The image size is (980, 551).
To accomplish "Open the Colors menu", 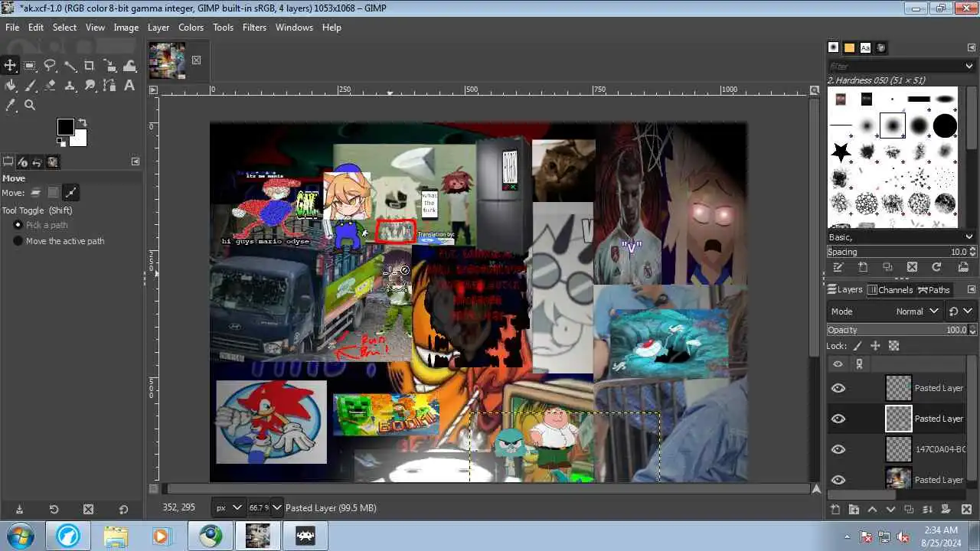I will tap(191, 27).
